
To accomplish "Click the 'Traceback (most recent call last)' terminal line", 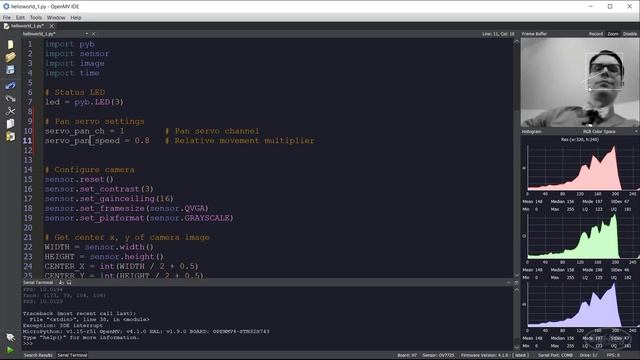I will click(79, 313).
